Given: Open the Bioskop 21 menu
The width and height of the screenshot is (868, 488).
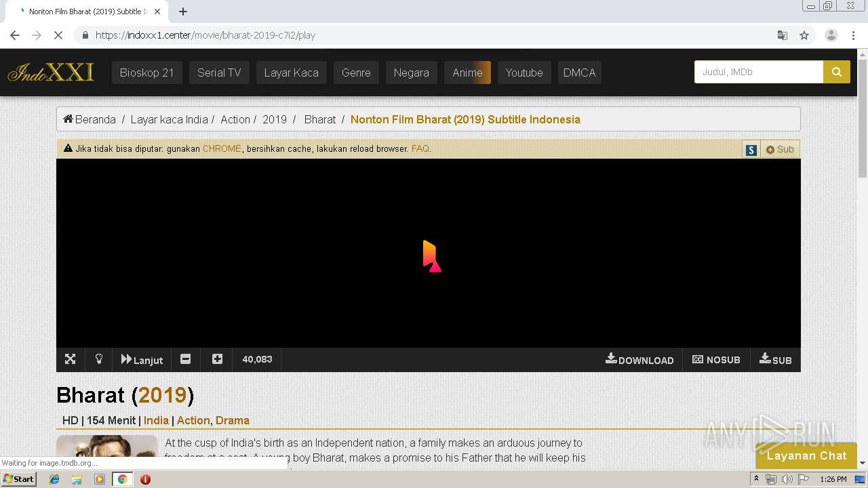Looking at the screenshot, I should tap(146, 73).
